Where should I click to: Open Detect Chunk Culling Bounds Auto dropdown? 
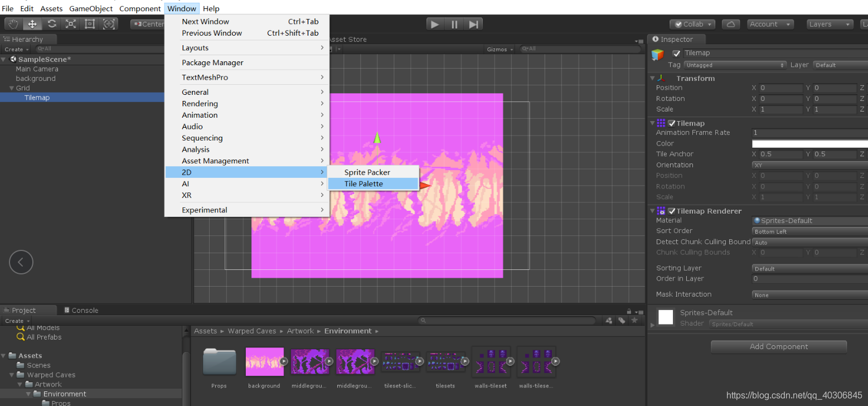pyautogui.click(x=809, y=242)
